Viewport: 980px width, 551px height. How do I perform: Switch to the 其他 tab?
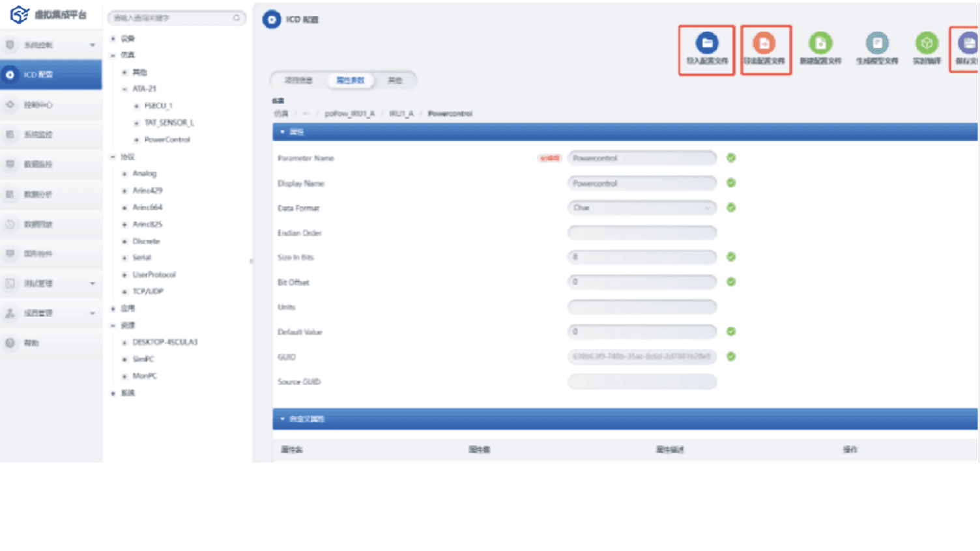pyautogui.click(x=397, y=80)
